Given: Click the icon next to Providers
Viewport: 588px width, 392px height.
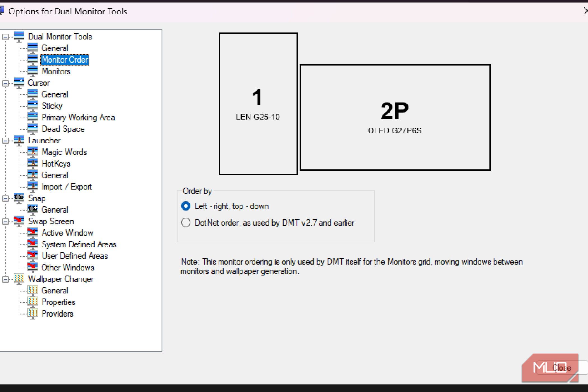Looking at the screenshot, I should (33, 314).
